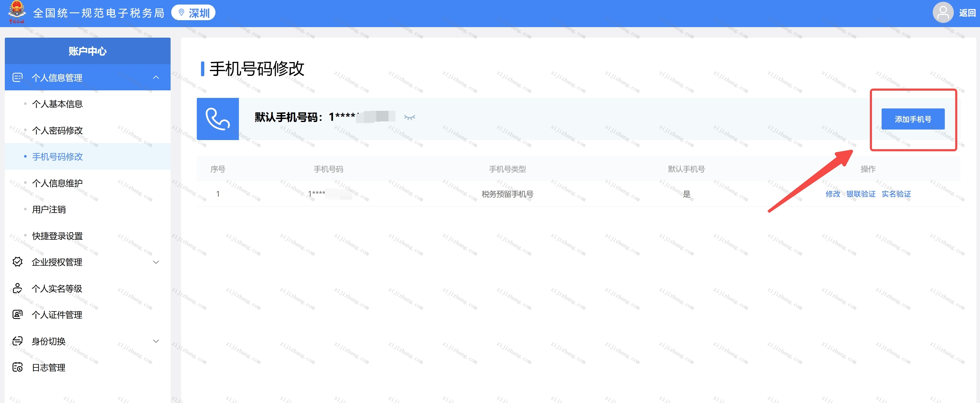Click the 手机号码 column header
The width and height of the screenshot is (980, 403).
(x=328, y=169)
